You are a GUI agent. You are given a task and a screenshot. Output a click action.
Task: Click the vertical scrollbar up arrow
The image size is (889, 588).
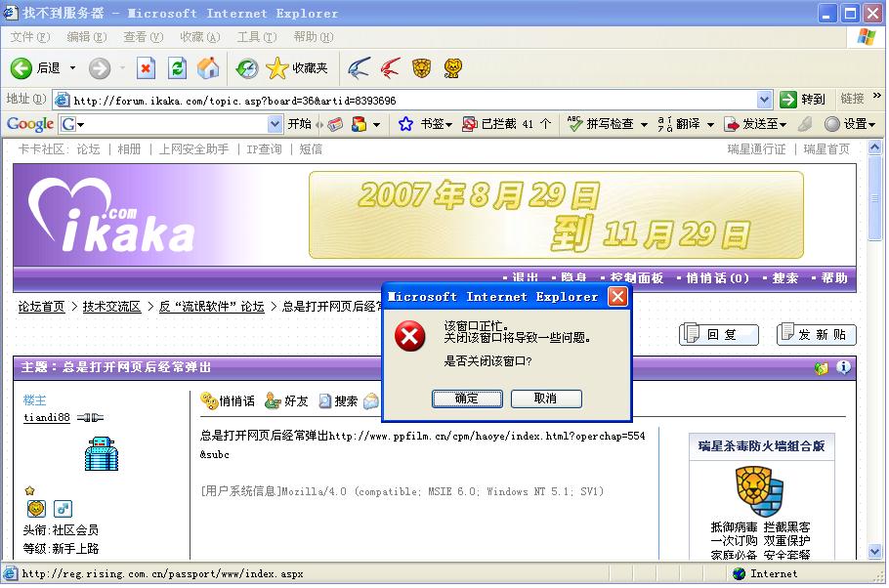pos(874,147)
